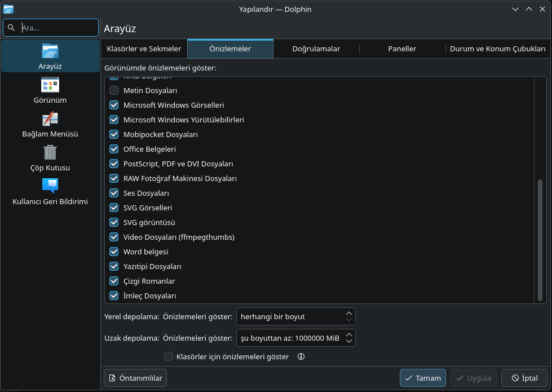Disable Office Belgeleri previews
552x392 pixels.
point(114,149)
